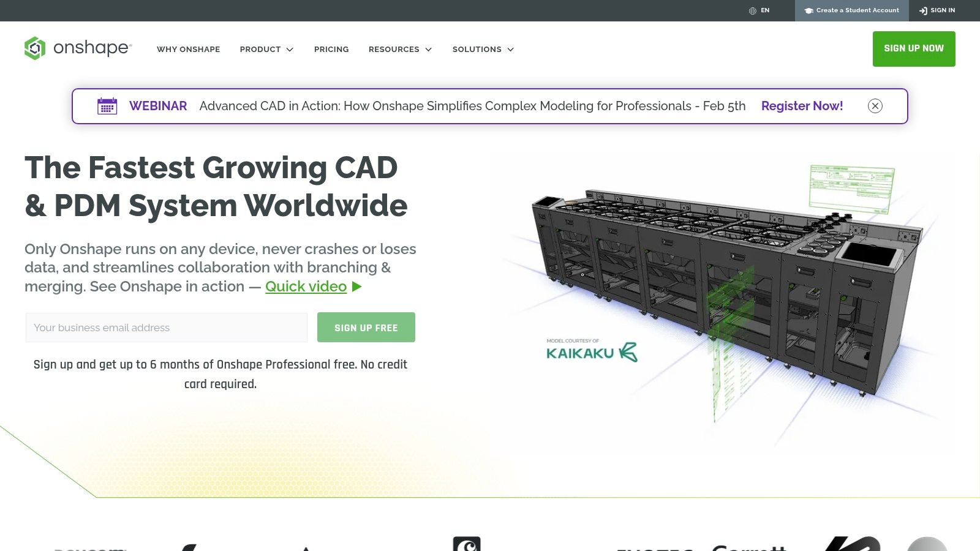Click the WEBINAR label in banner
This screenshot has width=980, height=551.
click(x=158, y=106)
